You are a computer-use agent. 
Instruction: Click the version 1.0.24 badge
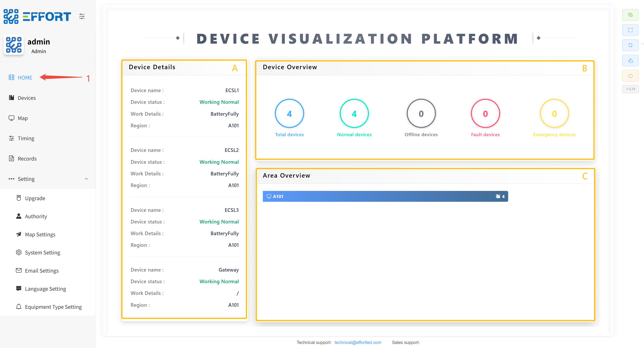click(630, 89)
